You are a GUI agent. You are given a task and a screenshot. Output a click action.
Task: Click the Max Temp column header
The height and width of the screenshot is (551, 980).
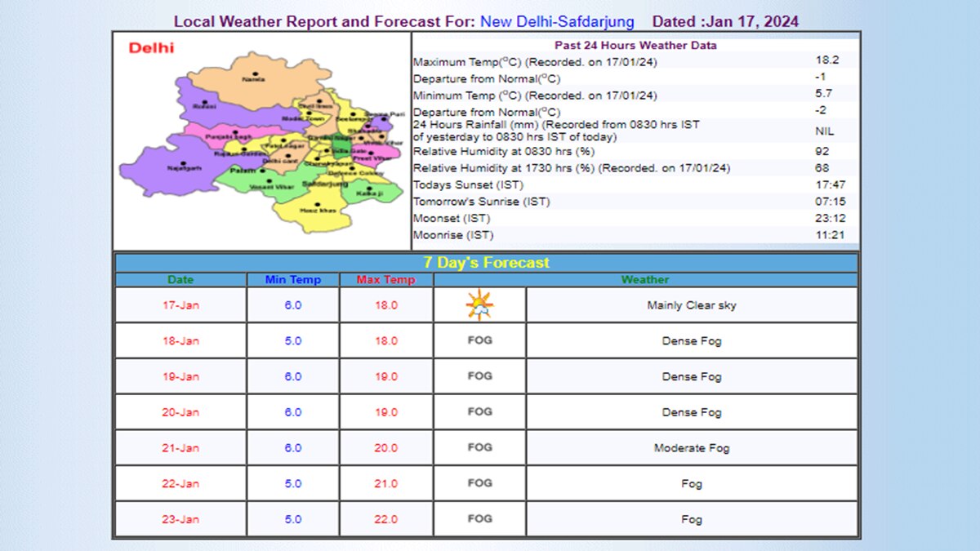(x=385, y=279)
